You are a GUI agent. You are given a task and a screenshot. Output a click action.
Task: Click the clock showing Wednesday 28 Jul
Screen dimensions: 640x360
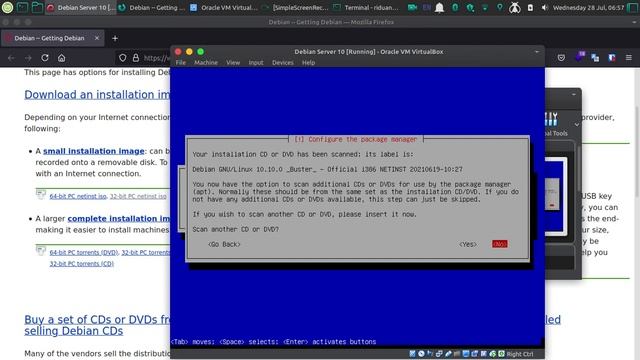coord(588,7)
